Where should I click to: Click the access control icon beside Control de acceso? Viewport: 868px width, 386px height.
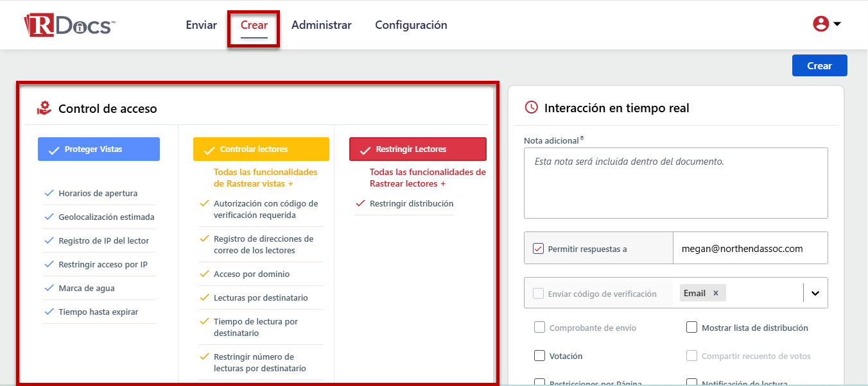[44, 108]
